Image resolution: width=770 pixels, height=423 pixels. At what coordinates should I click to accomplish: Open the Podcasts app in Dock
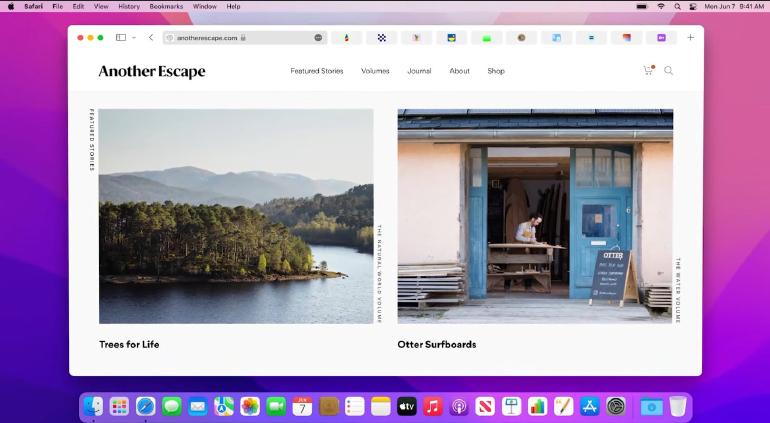click(x=459, y=406)
